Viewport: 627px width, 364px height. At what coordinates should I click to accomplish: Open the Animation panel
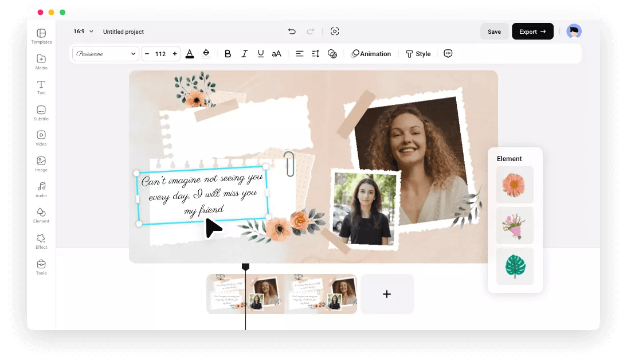[x=371, y=53]
